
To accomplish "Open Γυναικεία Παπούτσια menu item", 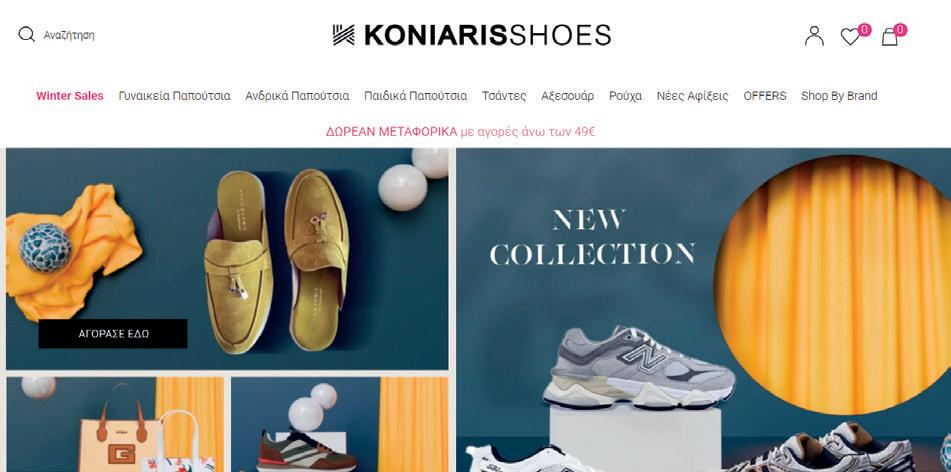I will click(x=175, y=96).
